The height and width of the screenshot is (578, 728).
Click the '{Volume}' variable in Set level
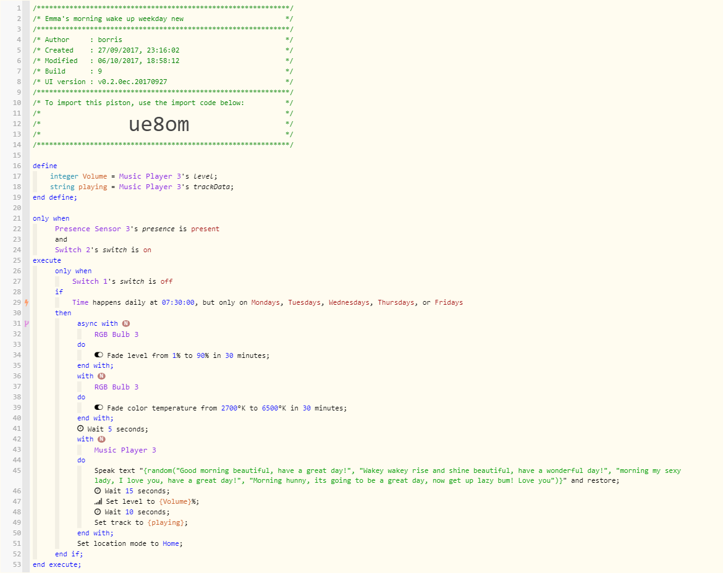(x=175, y=501)
